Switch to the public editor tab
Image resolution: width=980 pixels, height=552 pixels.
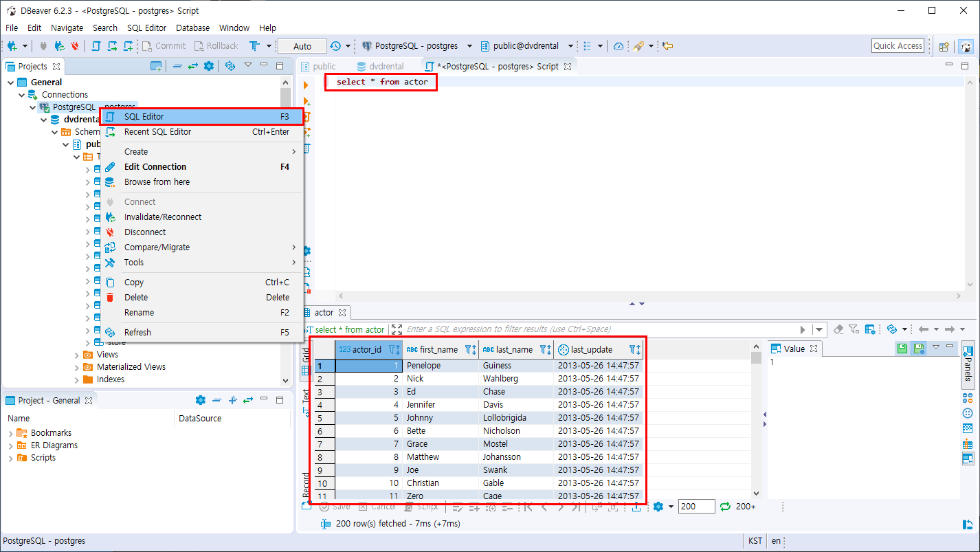click(x=318, y=67)
